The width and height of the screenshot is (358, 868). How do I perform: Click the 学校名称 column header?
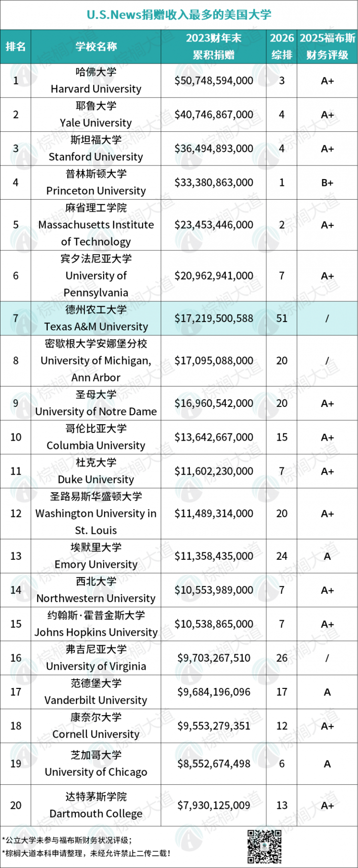click(x=96, y=46)
